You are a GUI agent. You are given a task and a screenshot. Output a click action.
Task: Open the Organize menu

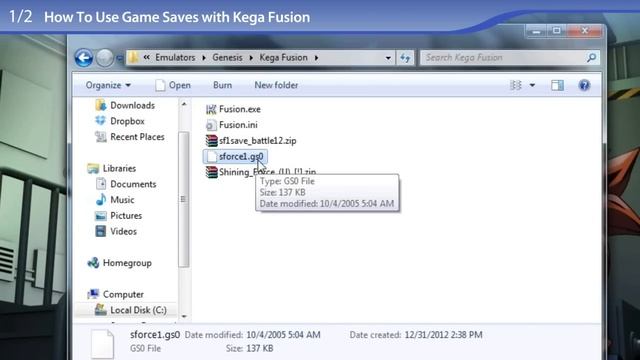click(108, 85)
